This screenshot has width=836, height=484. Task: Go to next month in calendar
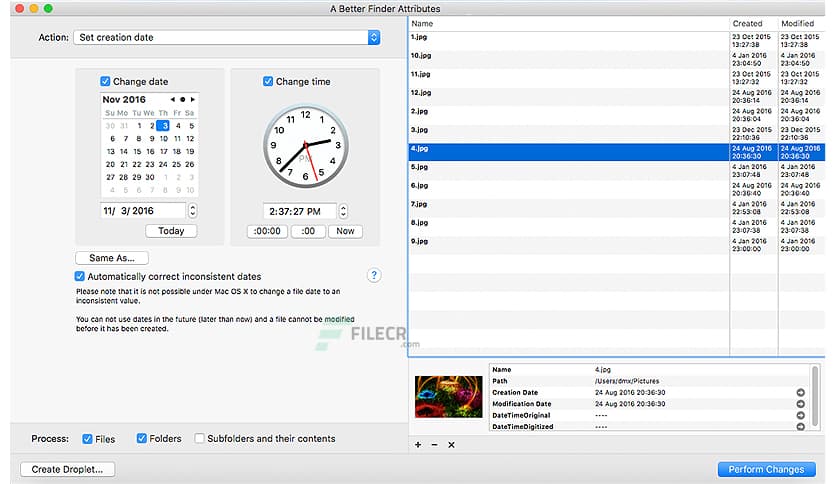[x=192, y=100]
